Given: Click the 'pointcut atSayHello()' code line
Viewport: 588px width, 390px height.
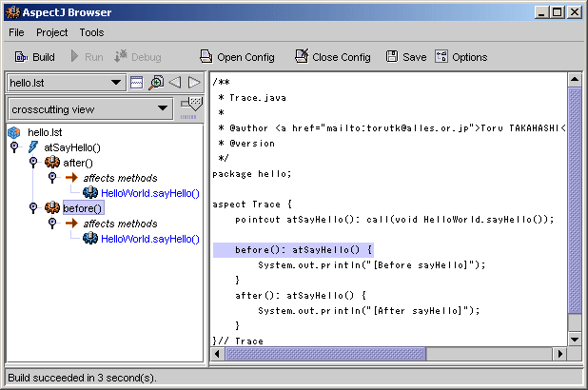Looking at the screenshot, I should (x=394, y=220).
